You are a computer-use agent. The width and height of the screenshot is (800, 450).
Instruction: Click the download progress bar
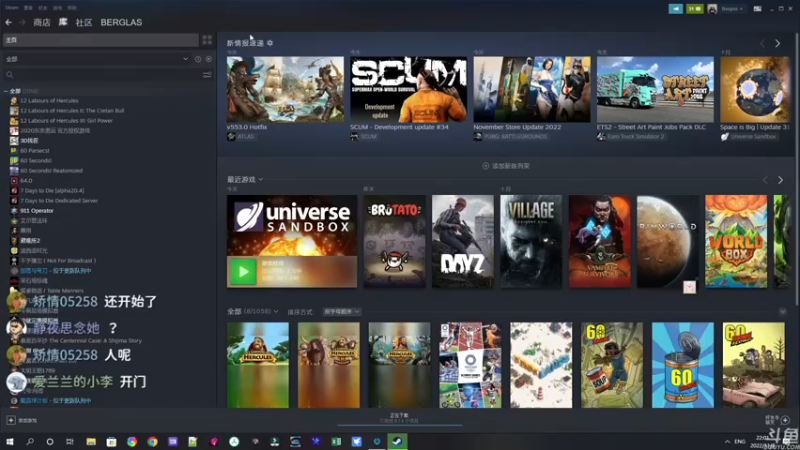click(x=399, y=424)
